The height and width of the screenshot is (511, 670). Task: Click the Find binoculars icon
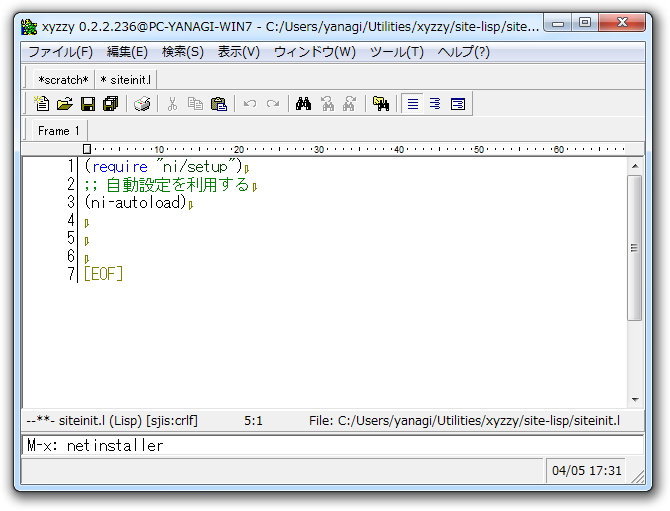(303, 104)
